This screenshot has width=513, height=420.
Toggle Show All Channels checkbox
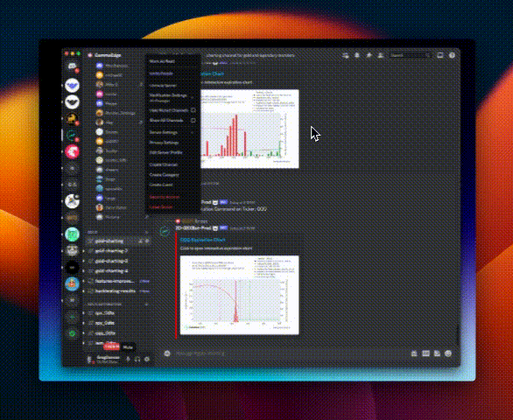tap(193, 121)
